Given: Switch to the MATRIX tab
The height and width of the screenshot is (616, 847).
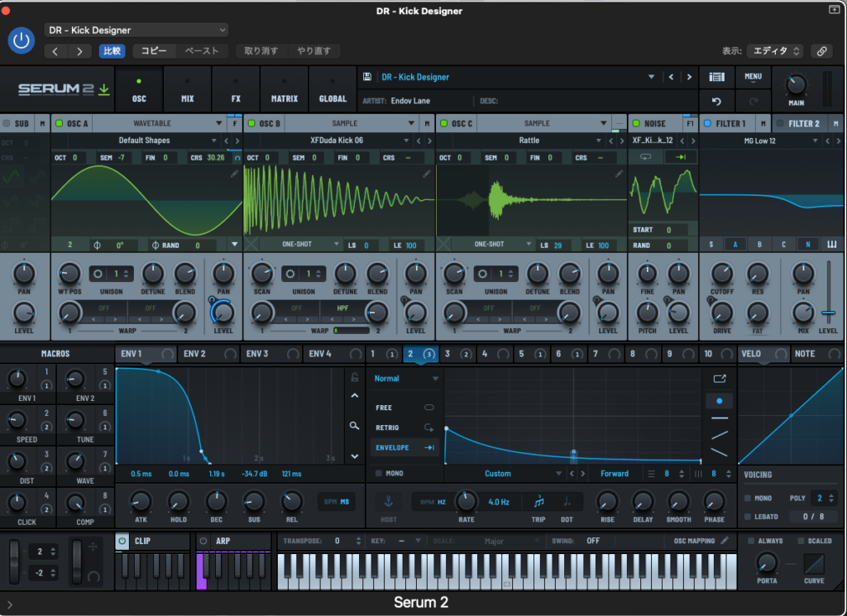Looking at the screenshot, I should tap(285, 90).
